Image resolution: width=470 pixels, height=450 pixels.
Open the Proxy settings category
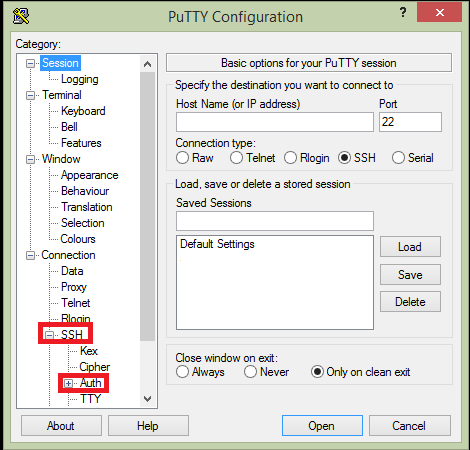[x=74, y=287]
